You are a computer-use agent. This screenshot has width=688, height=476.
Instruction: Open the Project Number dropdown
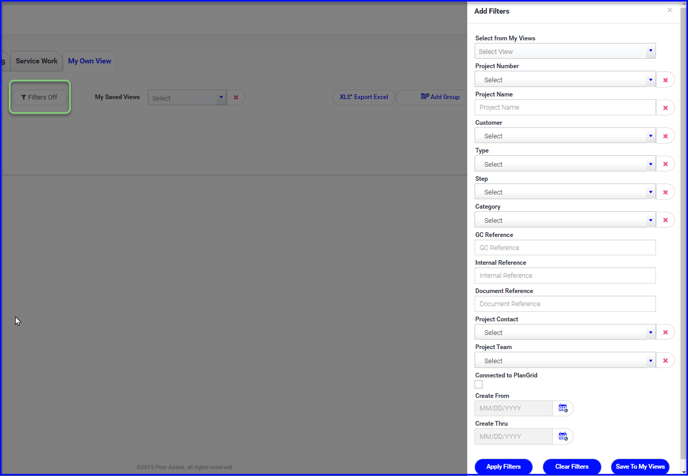tap(565, 80)
